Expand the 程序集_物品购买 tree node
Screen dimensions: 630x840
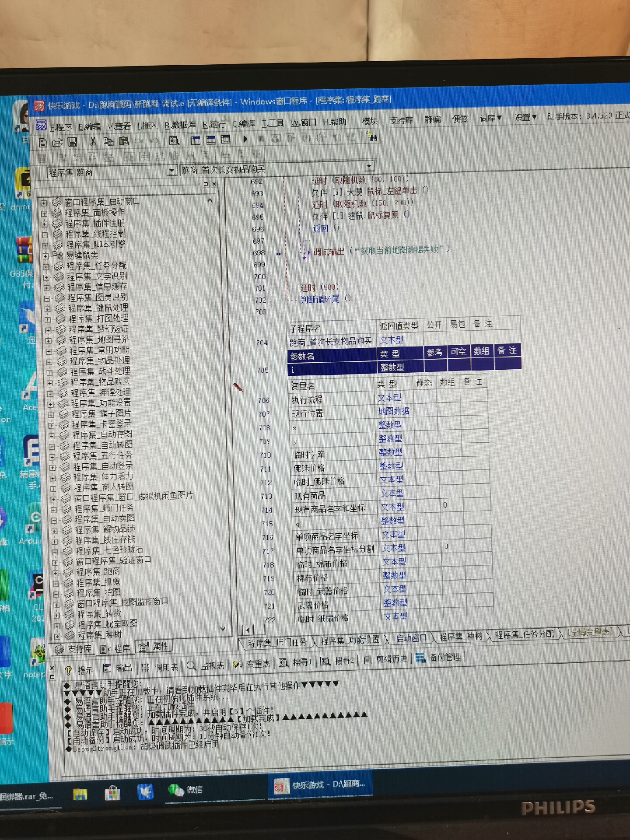pyautogui.click(x=50, y=383)
